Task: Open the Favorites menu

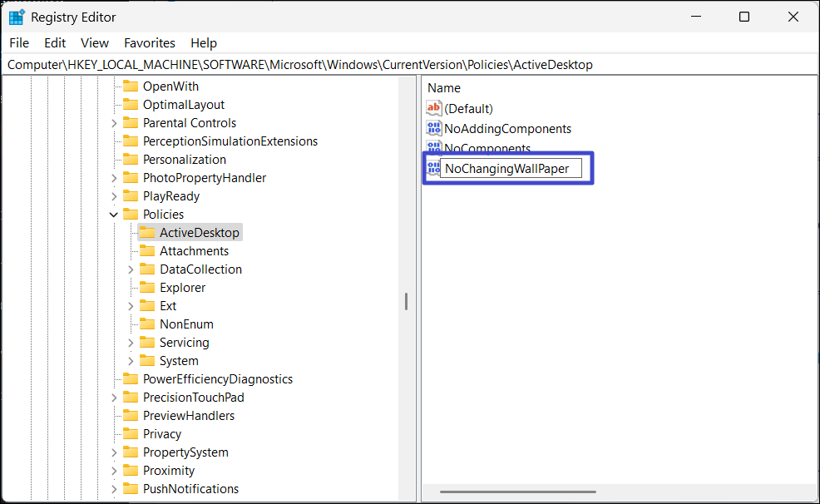Action: (x=150, y=43)
